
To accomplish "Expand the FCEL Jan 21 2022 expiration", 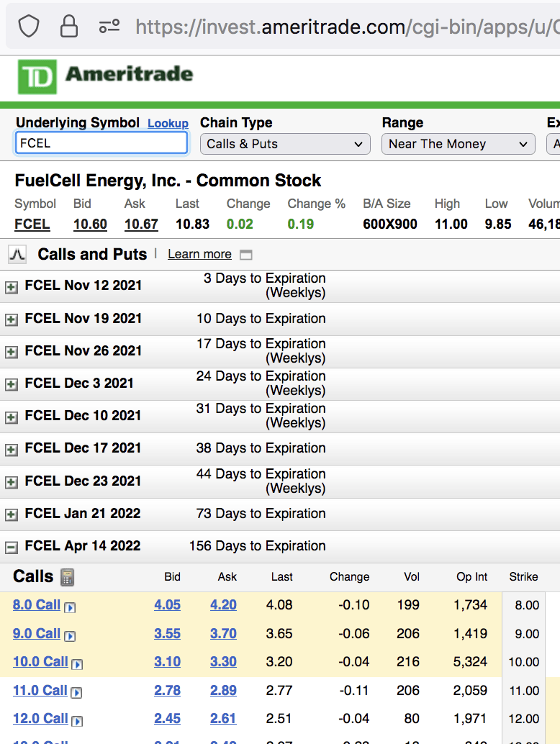I will point(12,515).
